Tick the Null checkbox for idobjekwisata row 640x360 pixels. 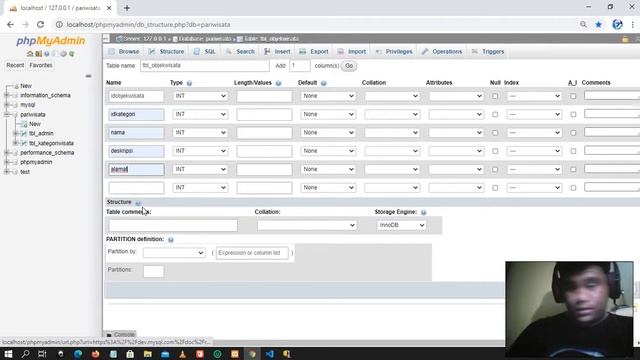(495, 96)
